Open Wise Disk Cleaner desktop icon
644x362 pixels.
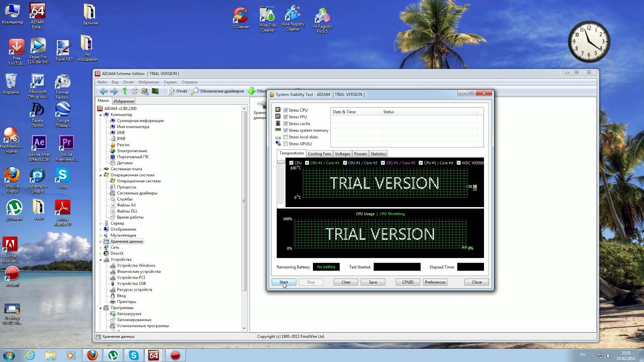(268, 20)
